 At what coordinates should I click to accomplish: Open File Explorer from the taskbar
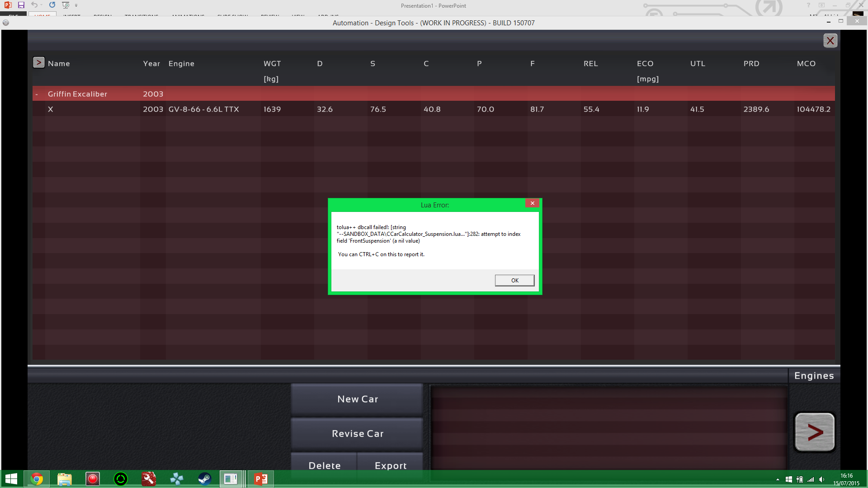[65, 479]
